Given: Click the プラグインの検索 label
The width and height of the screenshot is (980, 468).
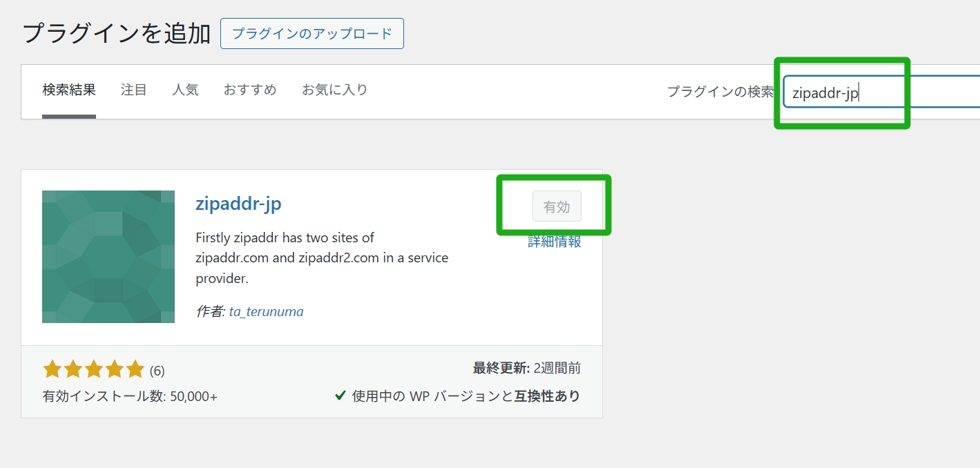Looking at the screenshot, I should coord(720,92).
